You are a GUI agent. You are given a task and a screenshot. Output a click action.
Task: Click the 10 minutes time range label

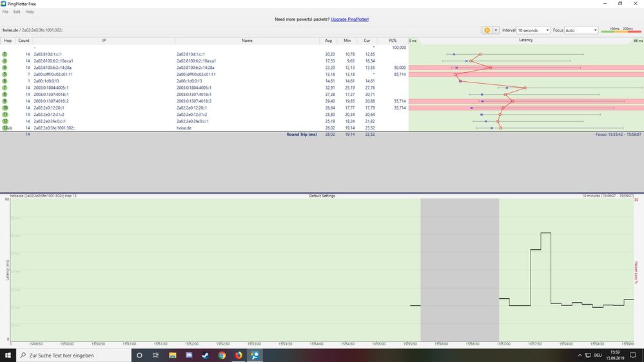click(x=607, y=196)
